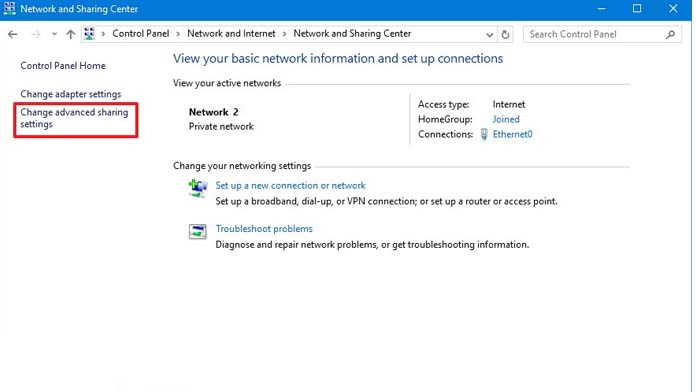The height and width of the screenshot is (392, 696).
Task: Refresh the Control Panel page
Action: [x=505, y=34]
